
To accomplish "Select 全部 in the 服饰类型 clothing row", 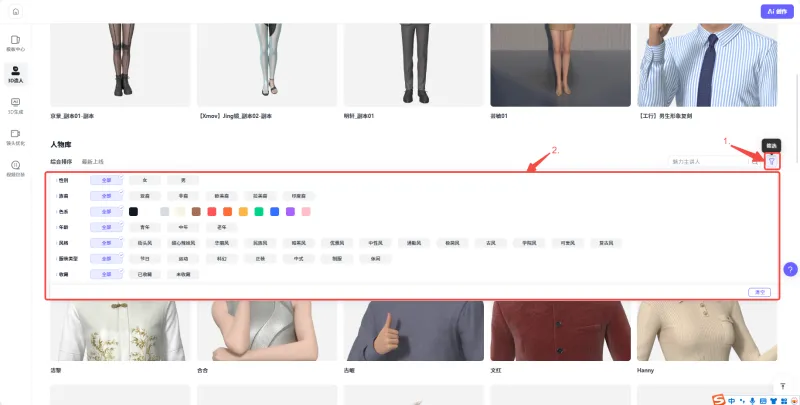I will (106, 259).
